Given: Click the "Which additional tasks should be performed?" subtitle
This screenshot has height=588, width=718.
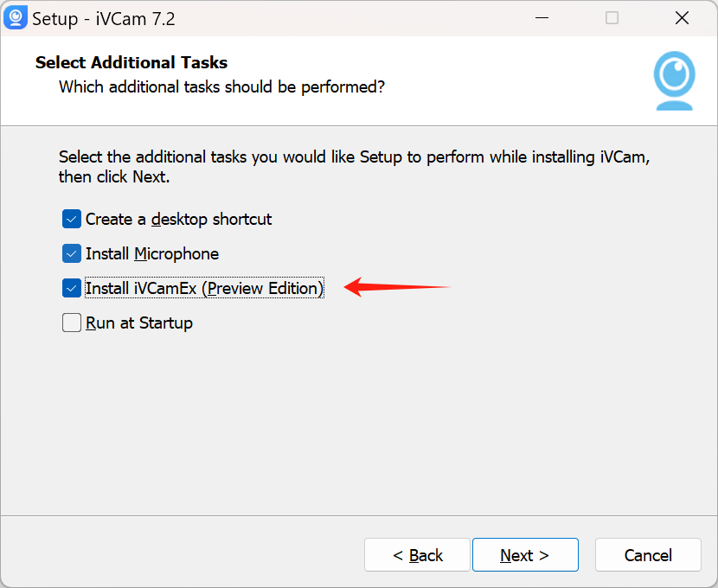Looking at the screenshot, I should (x=221, y=86).
